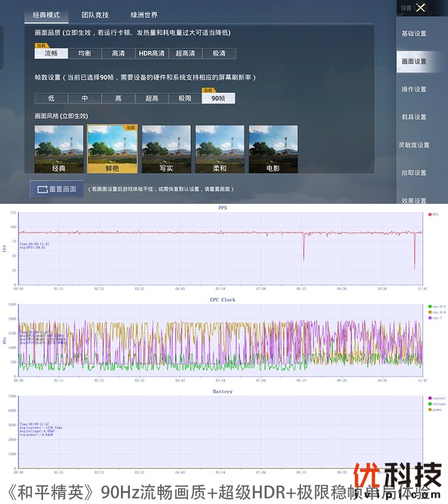Image resolution: width=448 pixels, height=504 pixels.
Task: Open 操作设置 in the sidebar
Action: [x=414, y=90]
